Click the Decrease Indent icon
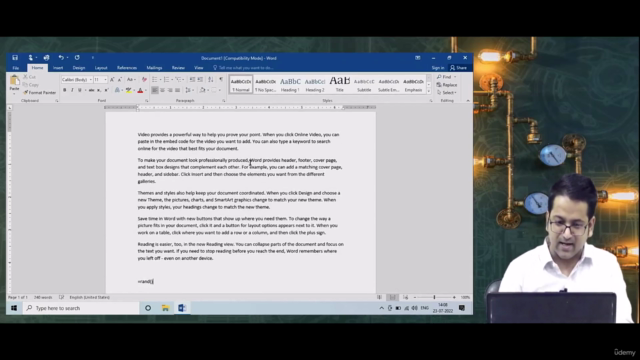This screenshot has width=640, height=360. coord(192,79)
